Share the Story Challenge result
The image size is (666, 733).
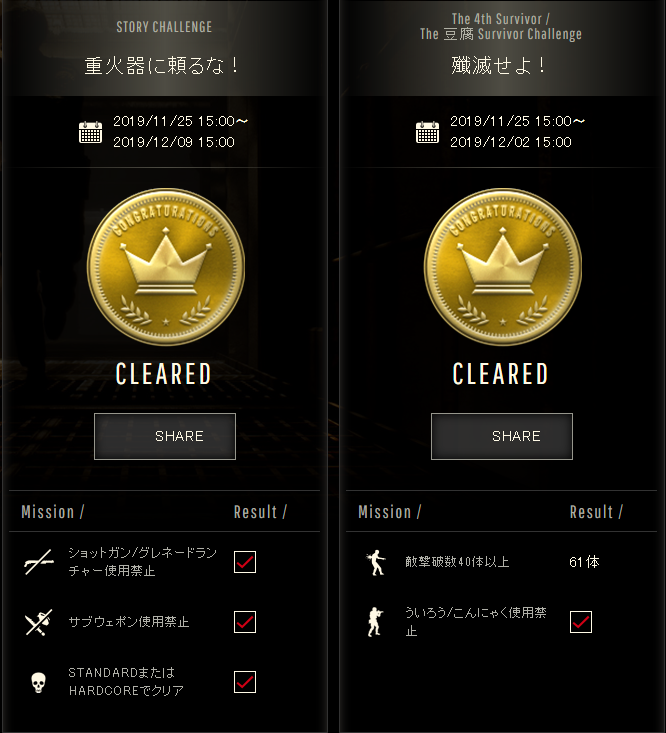pyautogui.click(x=165, y=436)
